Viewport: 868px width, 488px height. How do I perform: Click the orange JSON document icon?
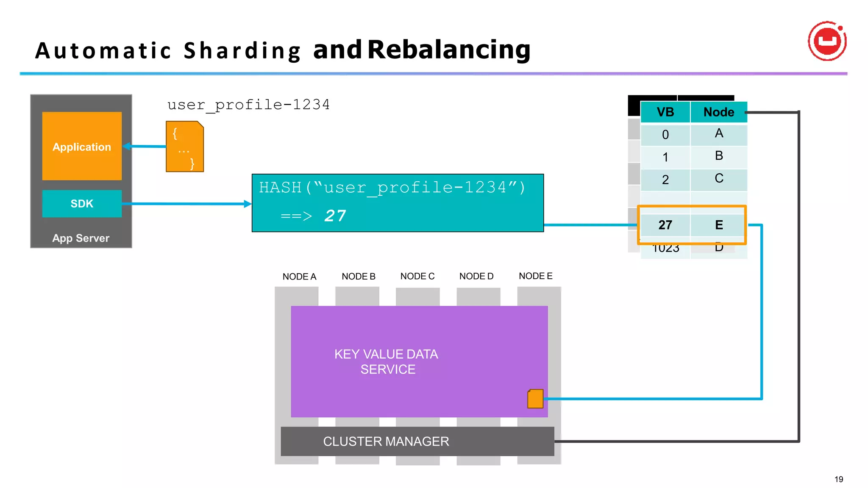click(x=185, y=147)
